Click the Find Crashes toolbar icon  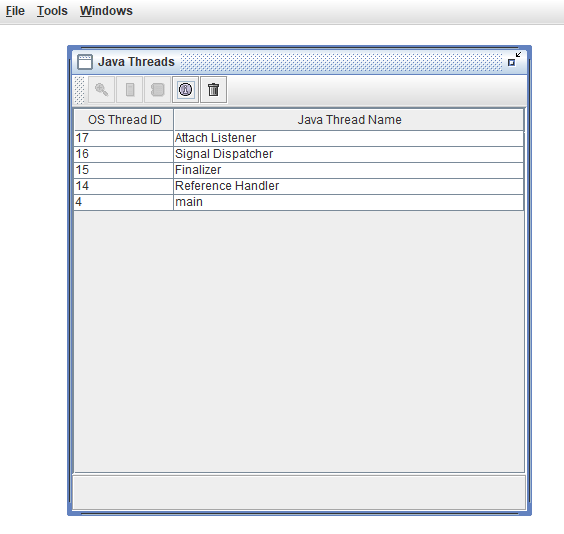(186, 90)
